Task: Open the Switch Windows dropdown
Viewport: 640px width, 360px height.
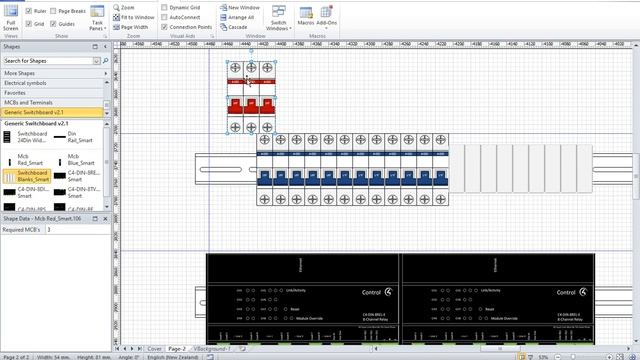Action: click(279, 18)
